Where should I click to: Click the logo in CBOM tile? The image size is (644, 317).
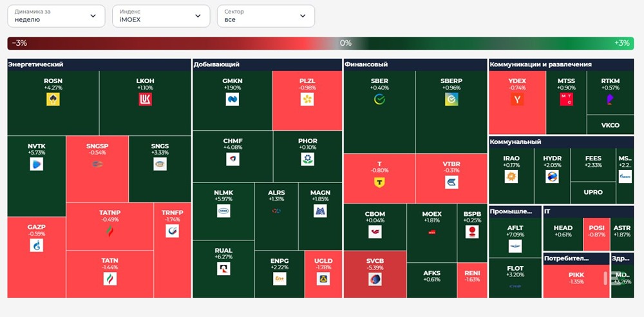click(x=375, y=232)
